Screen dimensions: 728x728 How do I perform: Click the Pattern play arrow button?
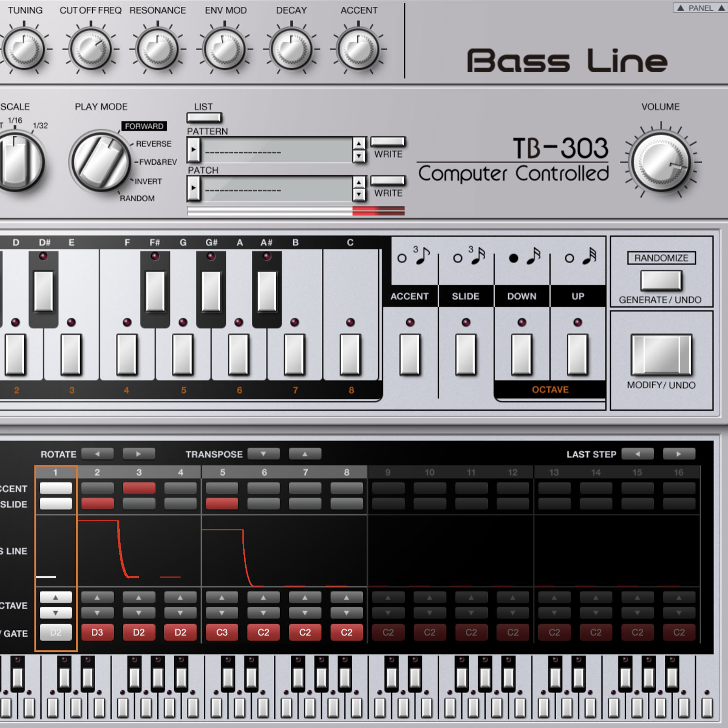tap(193, 149)
